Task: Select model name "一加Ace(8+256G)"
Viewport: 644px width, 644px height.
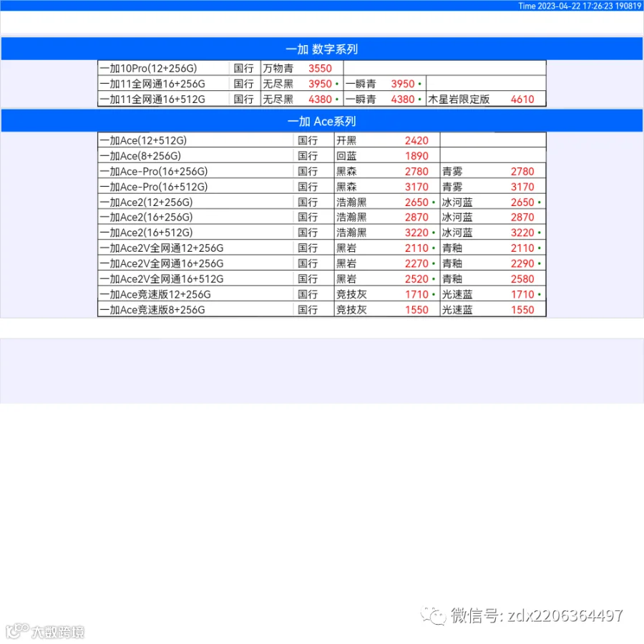Action: click(140, 156)
